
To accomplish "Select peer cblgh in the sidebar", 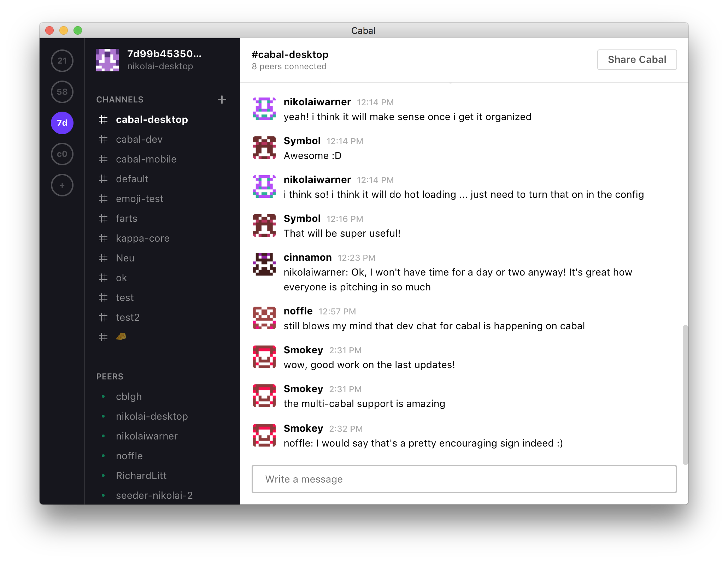I will tap(129, 397).
